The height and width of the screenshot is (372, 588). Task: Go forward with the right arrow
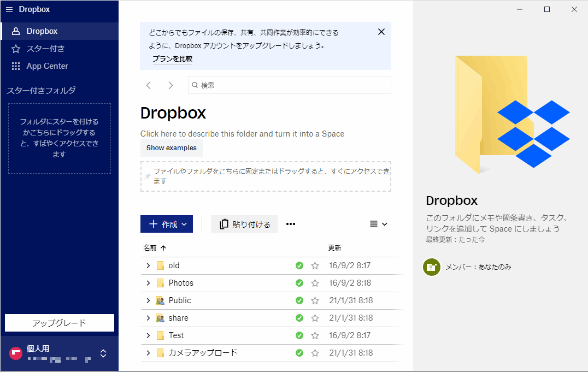click(170, 86)
